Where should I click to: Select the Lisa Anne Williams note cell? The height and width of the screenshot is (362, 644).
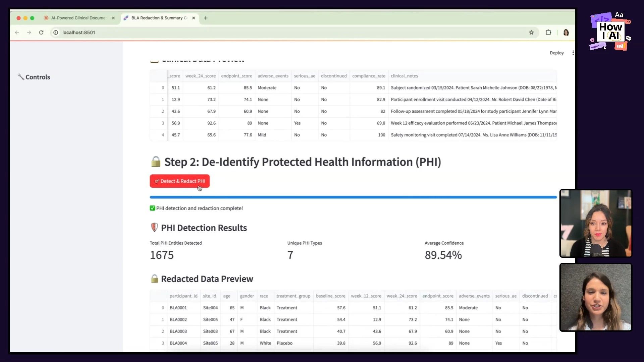click(x=473, y=135)
